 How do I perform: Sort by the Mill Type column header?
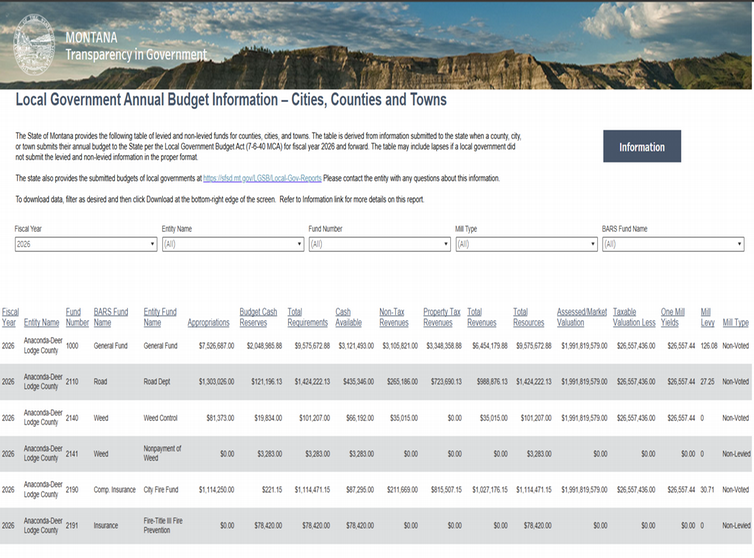(735, 322)
